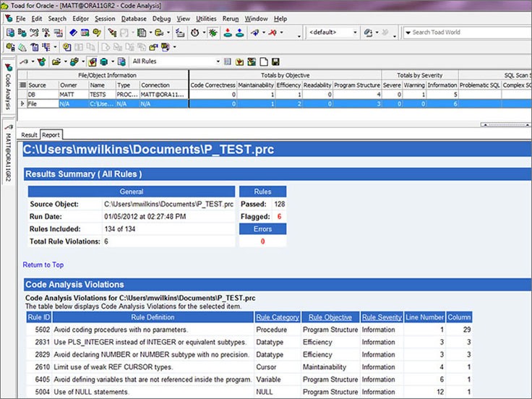Click the run code analysis green arrow icon
Screen dimensions: 532x399
pos(41,61)
